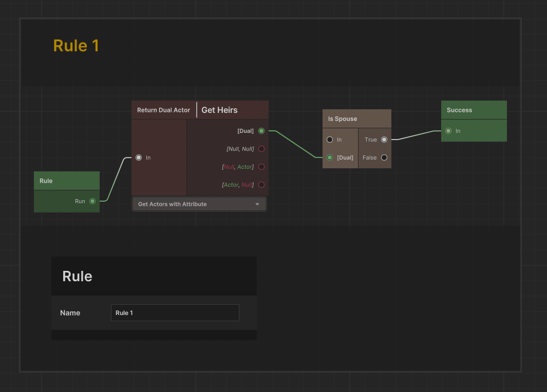Click the Run output port on Rule node
The width and height of the screenshot is (547, 392).
[92, 201]
